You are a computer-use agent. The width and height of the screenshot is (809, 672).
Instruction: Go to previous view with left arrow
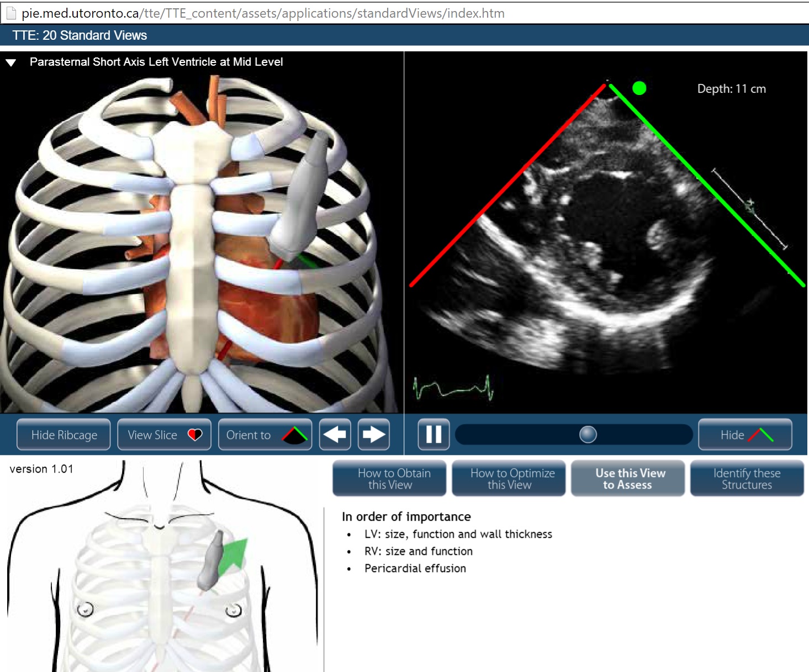(x=335, y=435)
